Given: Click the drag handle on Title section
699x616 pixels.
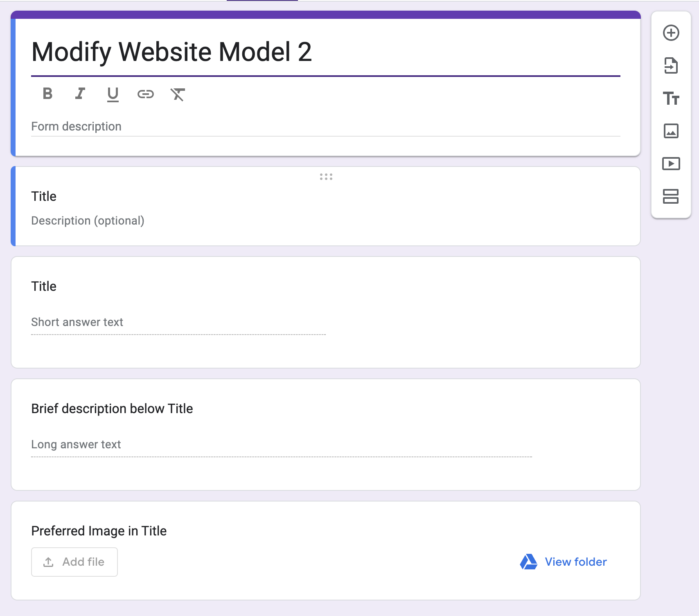Looking at the screenshot, I should (326, 177).
